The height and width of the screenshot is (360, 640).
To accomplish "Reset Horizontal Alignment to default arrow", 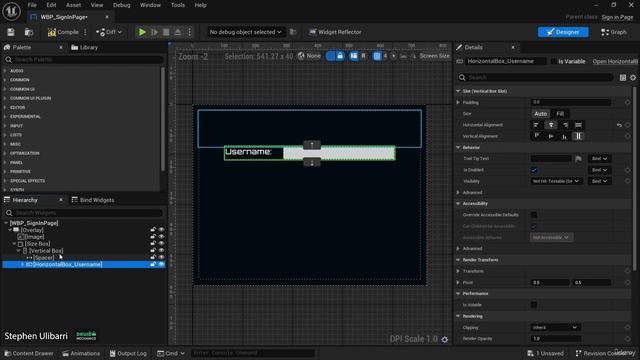I will [619, 125].
